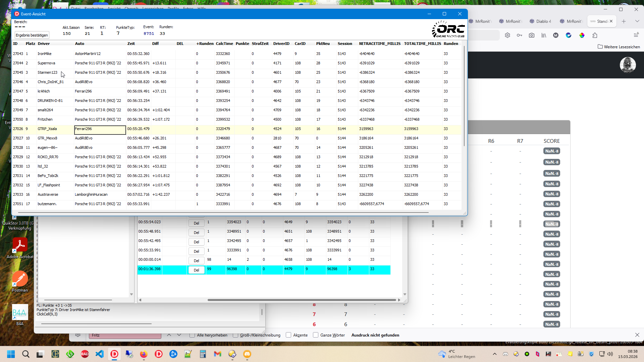The image size is (644, 362).
Task: Enable the Alle hervorheben checkbox
Action: pos(192,335)
